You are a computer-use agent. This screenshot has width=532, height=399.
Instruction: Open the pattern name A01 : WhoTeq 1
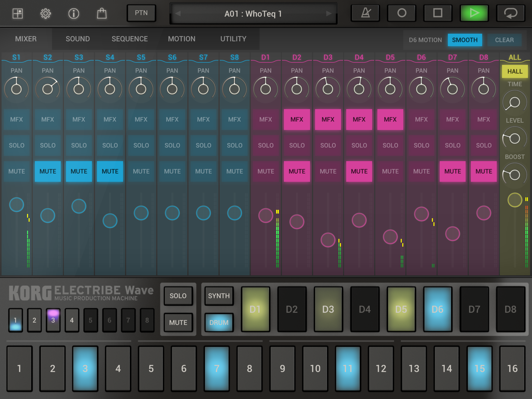click(253, 14)
